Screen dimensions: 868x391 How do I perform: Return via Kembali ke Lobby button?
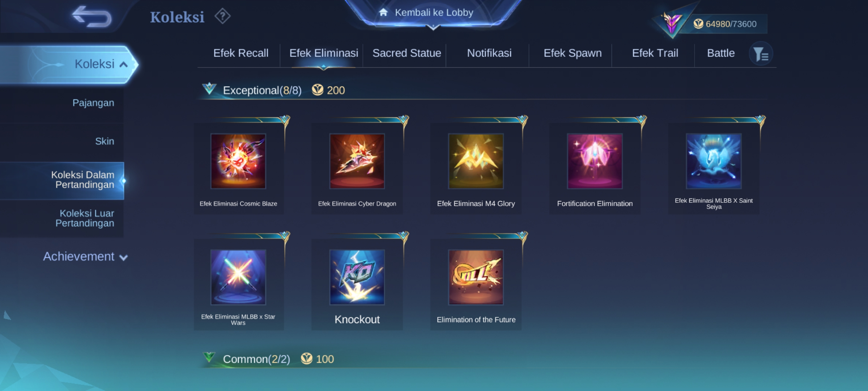433,13
